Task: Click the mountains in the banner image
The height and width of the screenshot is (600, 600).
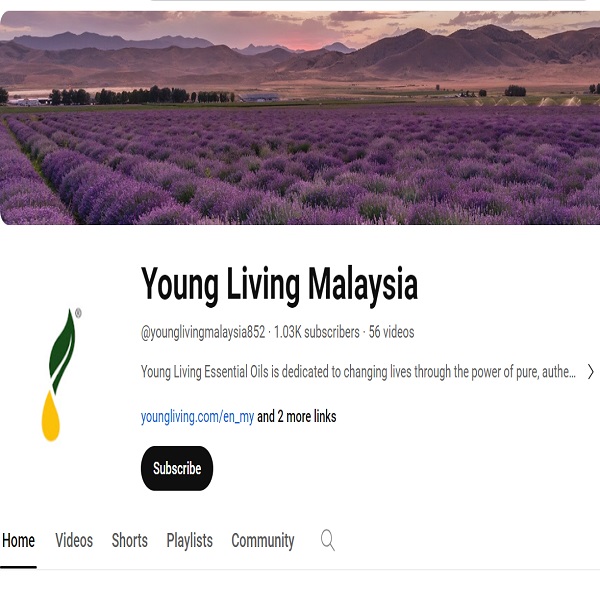Action: (x=300, y=54)
